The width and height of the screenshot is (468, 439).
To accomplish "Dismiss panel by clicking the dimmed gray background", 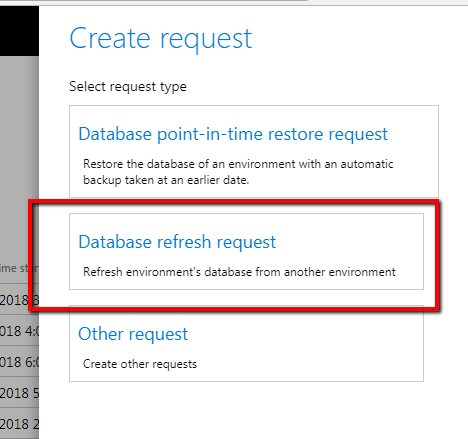I will click(19, 150).
